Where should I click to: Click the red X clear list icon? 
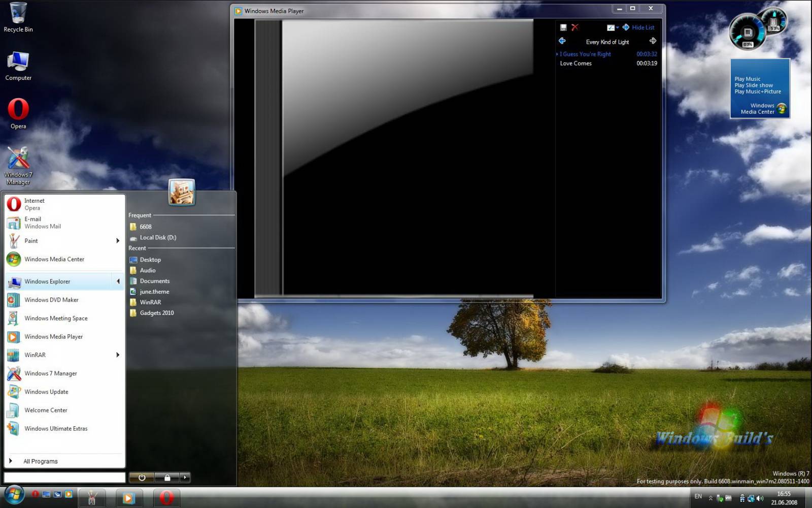click(x=575, y=27)
